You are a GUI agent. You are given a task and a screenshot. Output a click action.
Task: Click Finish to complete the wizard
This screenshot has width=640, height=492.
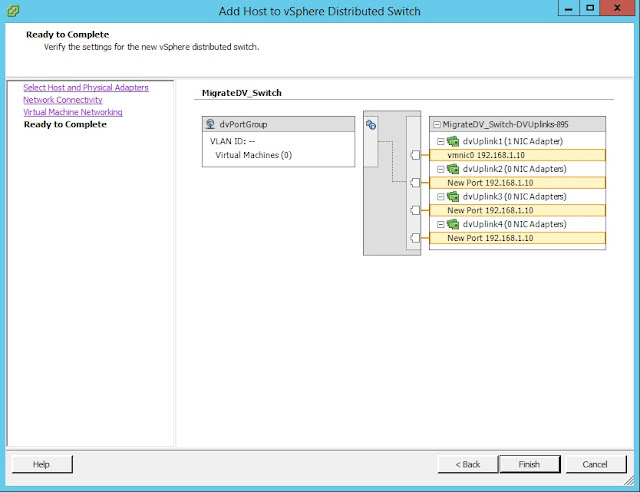click(529, 464)
